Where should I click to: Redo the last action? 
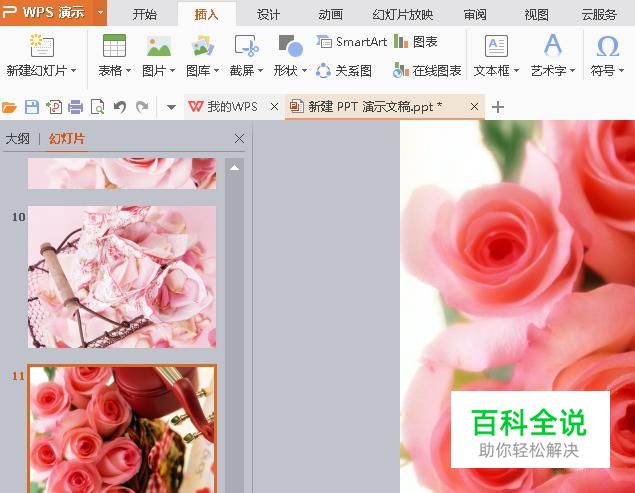pyautogui.click(x=142, y=107)
